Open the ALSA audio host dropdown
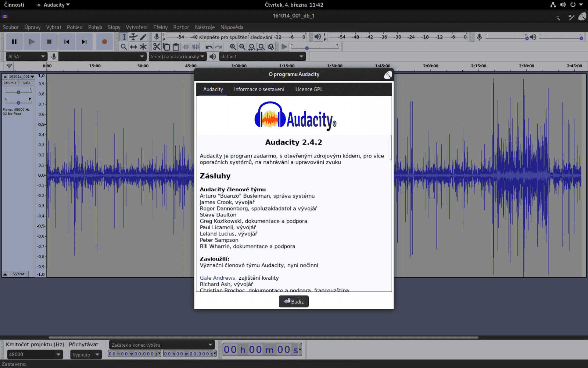This screenshot has width=588, height=368. pyautogui.click(x=26, y=56)
